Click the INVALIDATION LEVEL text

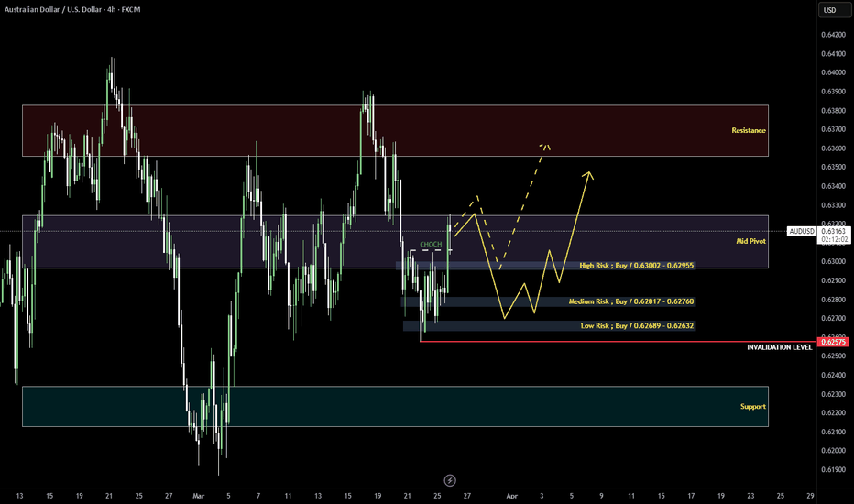click(780, 347)
